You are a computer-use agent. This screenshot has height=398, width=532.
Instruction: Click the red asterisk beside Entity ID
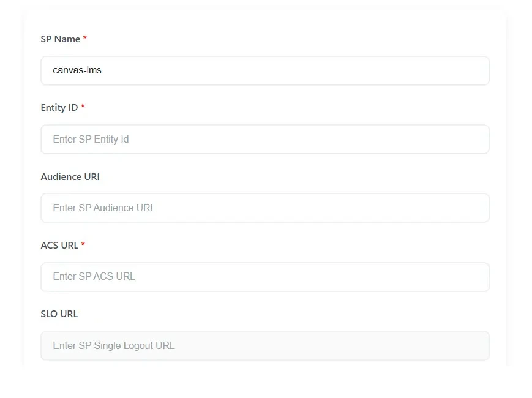[82, 107]
